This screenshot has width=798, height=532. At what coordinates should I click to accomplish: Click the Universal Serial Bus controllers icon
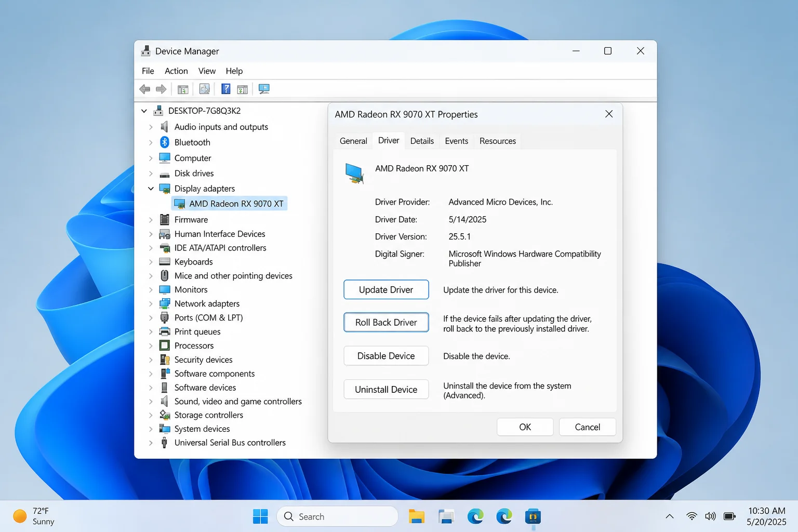coord(164,443)
